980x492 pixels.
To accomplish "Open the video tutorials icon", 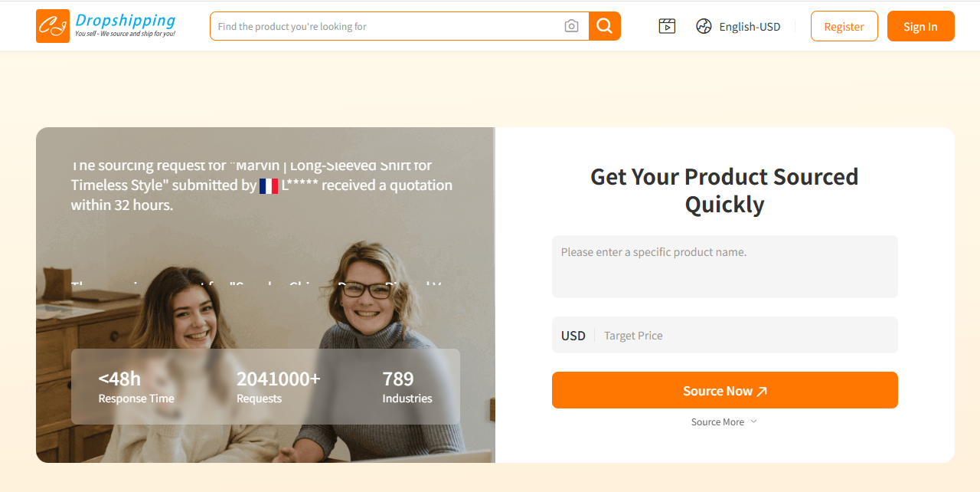I will 666,25.
